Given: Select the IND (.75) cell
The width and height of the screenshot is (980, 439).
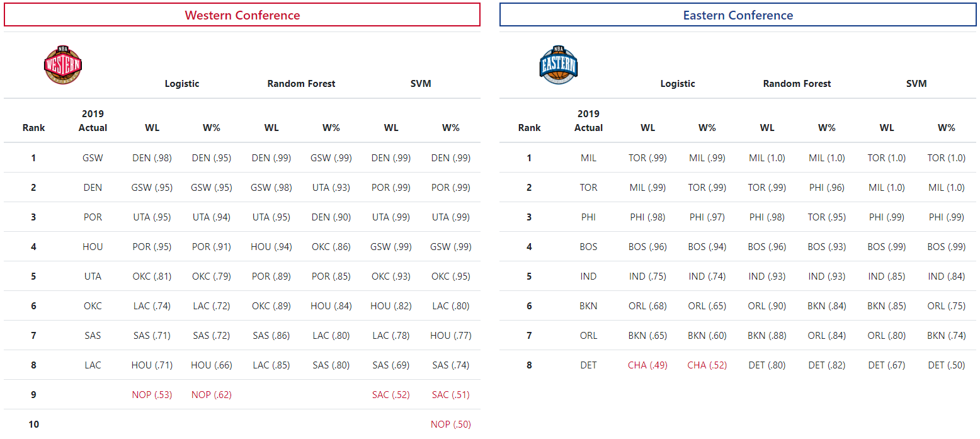Looking at the screenshot, I should (x=647, y=277).
